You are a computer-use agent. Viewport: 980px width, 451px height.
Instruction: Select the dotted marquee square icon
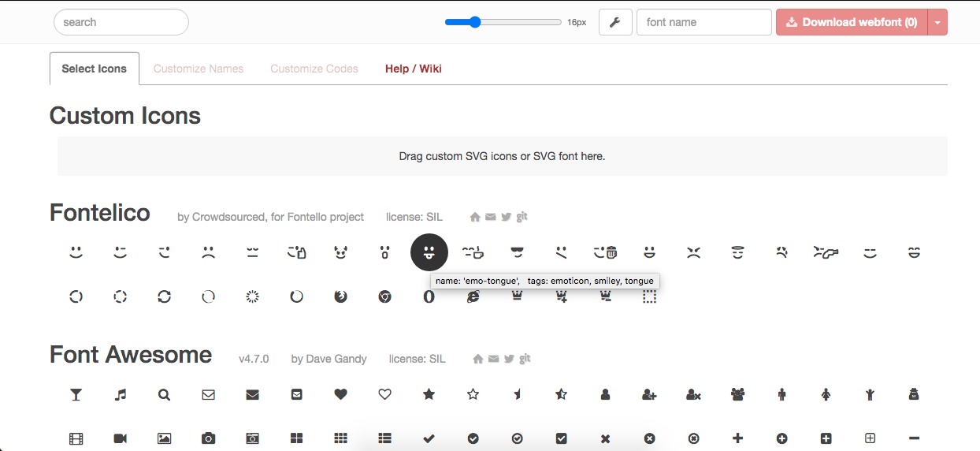tap(650, 296)
